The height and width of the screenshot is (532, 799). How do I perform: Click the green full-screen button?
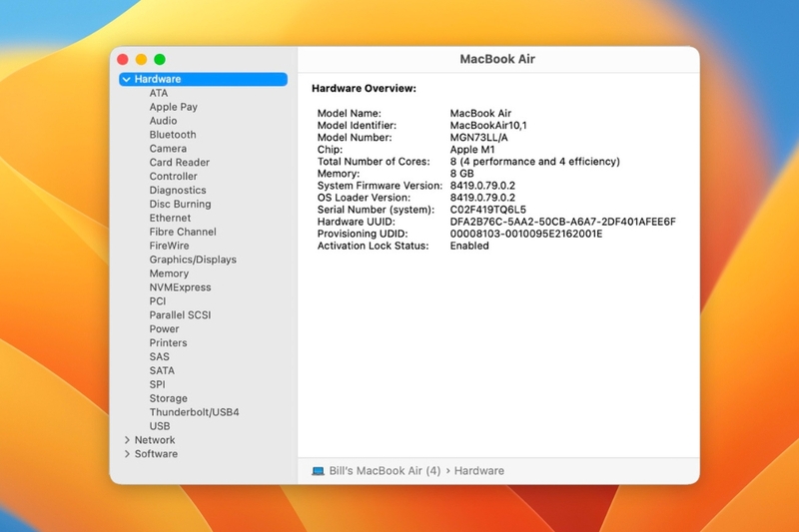[x=160, y=60]
